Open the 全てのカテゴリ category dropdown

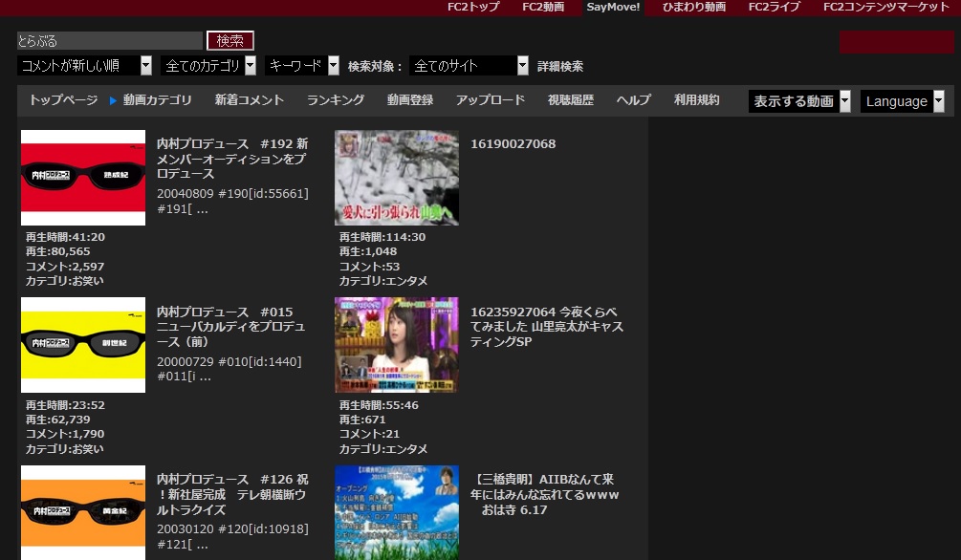(207, 66)
